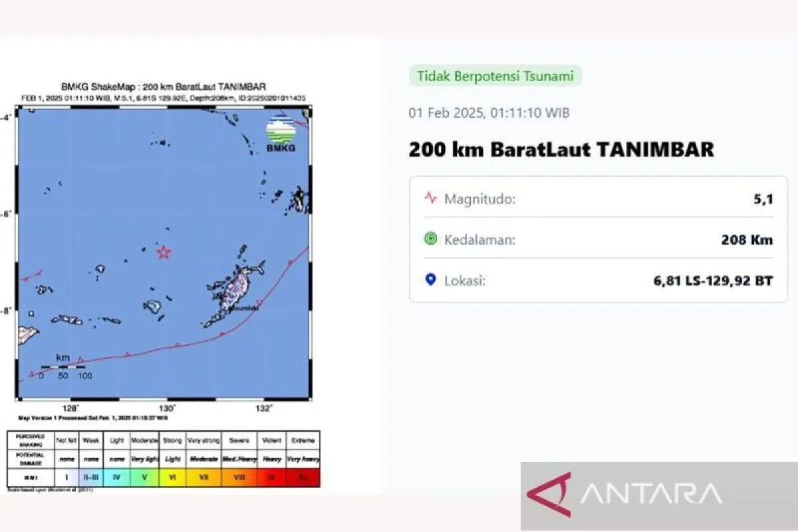Click the 01 Feb 2025 timestamp text
The height and width of the screenshot is (532, 798).
[x=489, y=113]
